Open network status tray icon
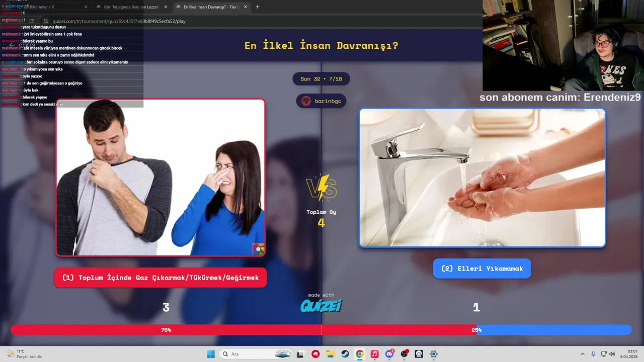Image resolution: width=644 pixels, height=362 pixels. pos(604,354)
